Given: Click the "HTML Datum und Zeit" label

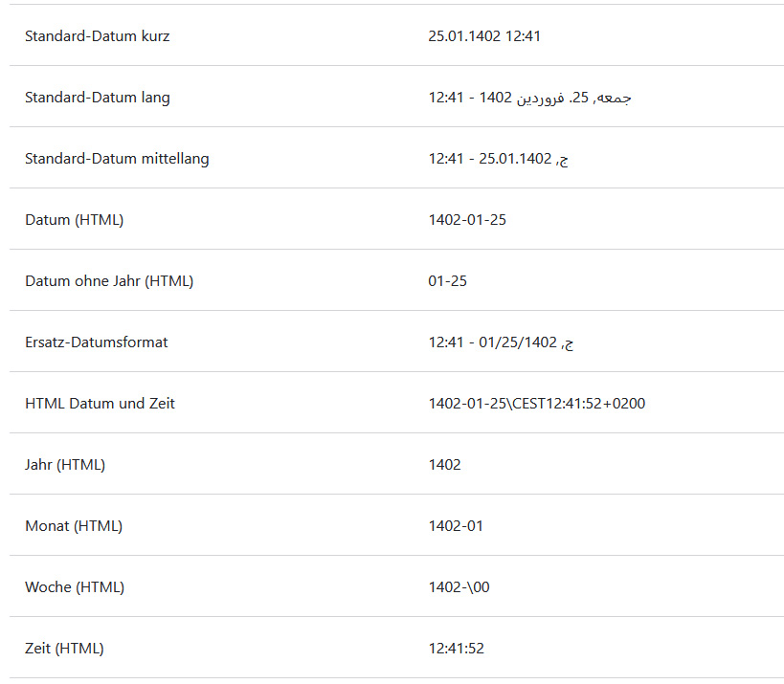Looking at the screenshot, I should 100,404.
